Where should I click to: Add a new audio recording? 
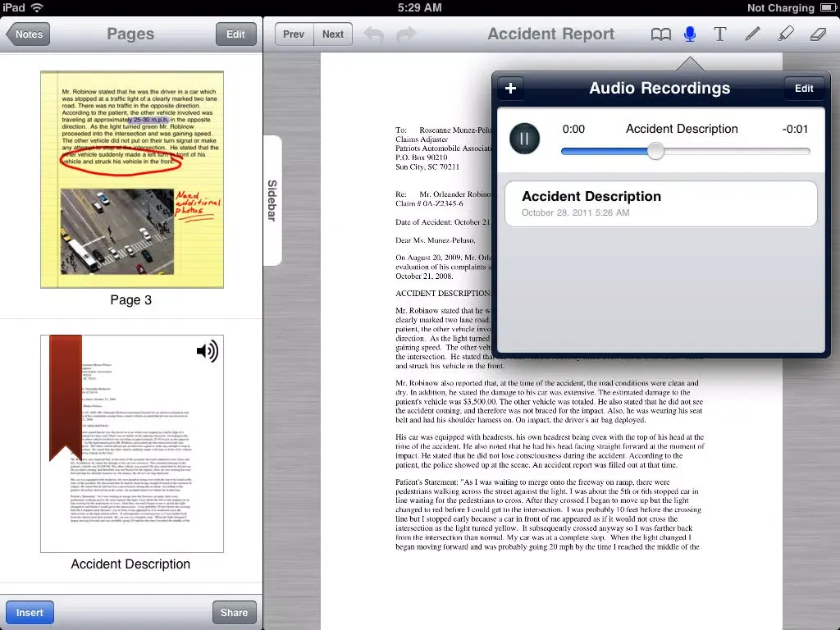(510, 88)
